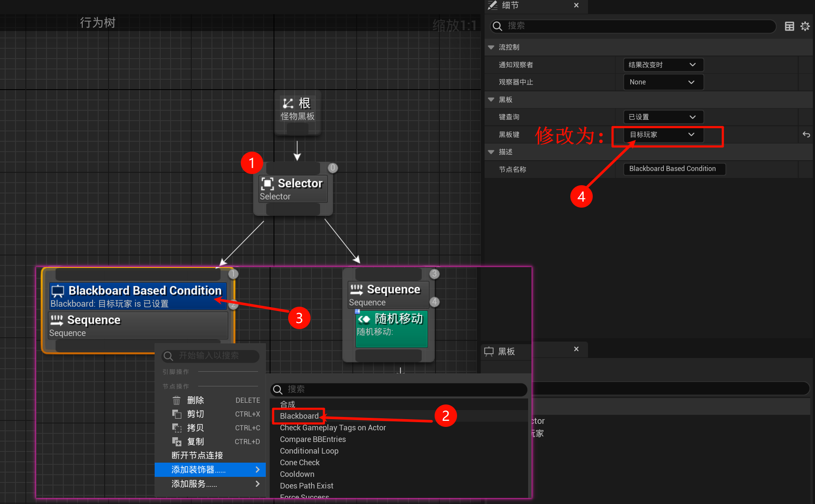The height and width of the screenshot is (504, 815).
Task: Open the observer aborts None dropdown
Action: 663,82
